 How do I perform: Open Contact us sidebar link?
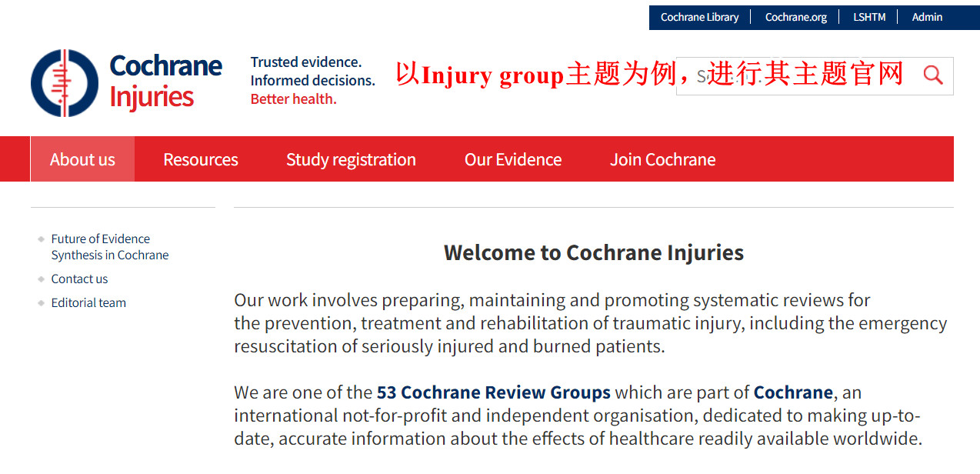(79, 279)
